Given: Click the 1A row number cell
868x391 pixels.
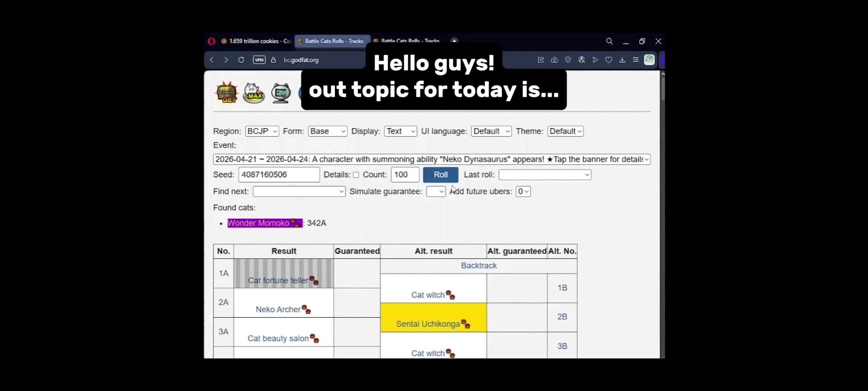Looking at the screenshot, I should coord(224,273).
